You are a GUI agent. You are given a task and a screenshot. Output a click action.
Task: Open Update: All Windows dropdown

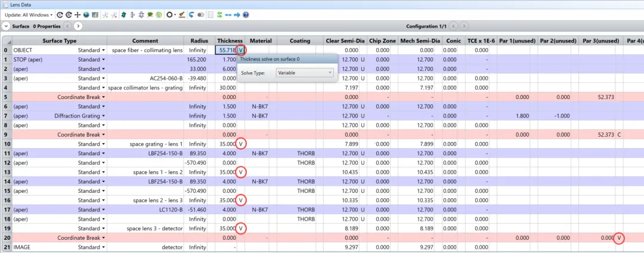pyautogui.click(x=29, y=14)
